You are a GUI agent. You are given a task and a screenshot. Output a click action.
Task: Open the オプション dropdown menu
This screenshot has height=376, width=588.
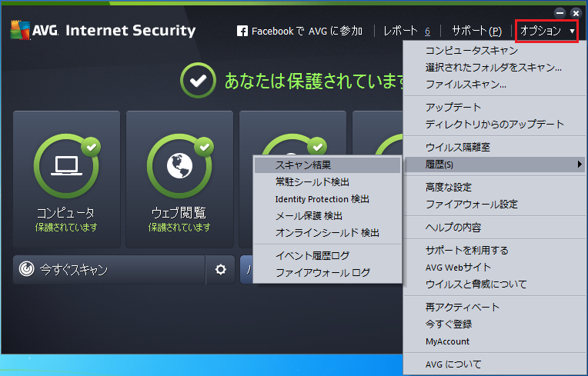(546, 31)
